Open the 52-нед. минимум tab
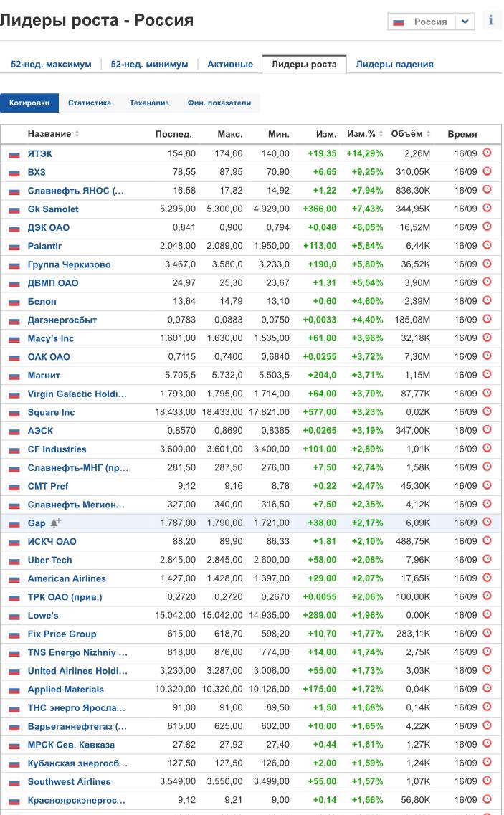 tap(149, 65)
